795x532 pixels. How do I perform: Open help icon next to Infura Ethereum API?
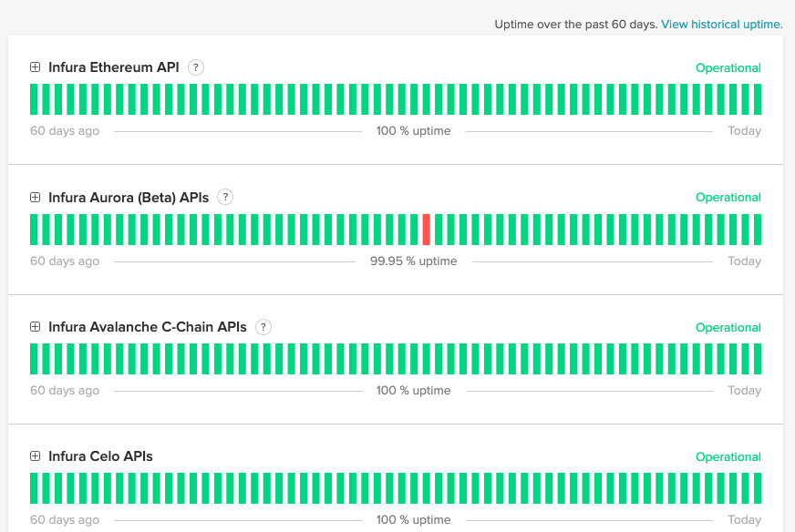tap(196, 67)
